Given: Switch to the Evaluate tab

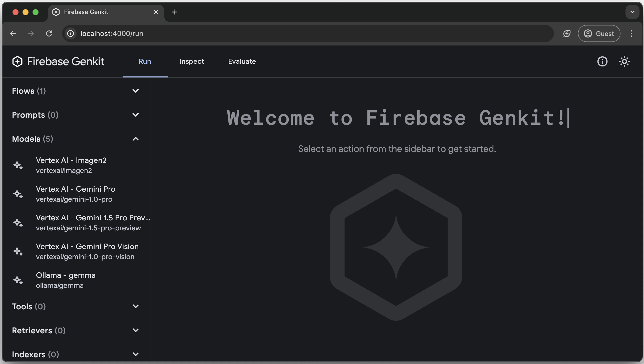Looking at the screenshot, I should coord(241,61).
